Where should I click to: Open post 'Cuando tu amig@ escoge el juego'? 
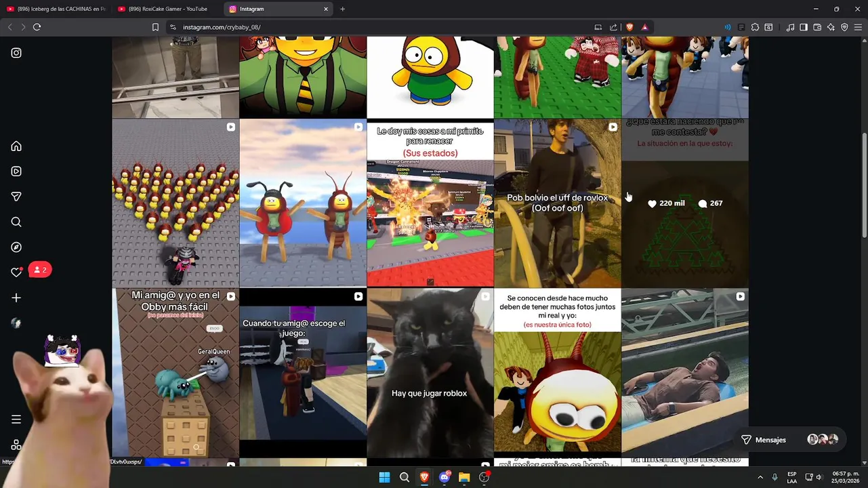[303, 373]
